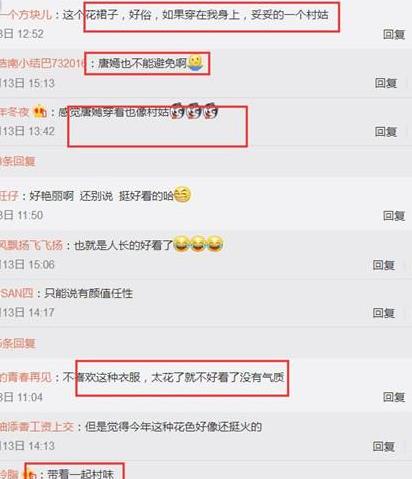Expand the replies under 只能说有颜值任性
412x479 pixels.
tap(17, 343)
